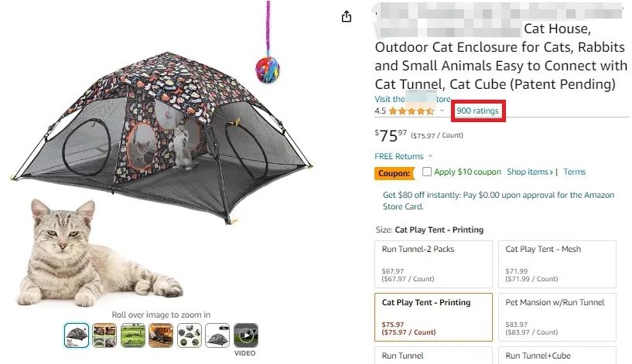Viewport: 632px width, 364px height.
Task: Expand the star rating dropdown arrow
Action: pyautogui.click(x=442, y=111)
